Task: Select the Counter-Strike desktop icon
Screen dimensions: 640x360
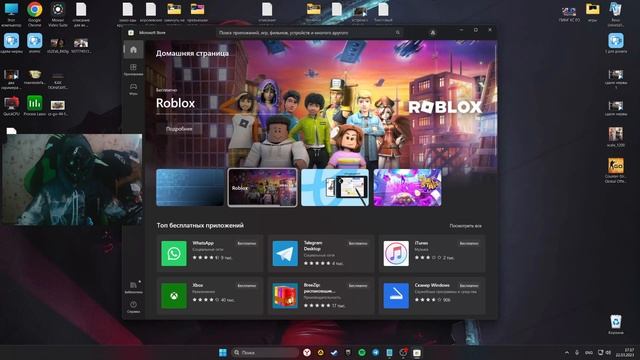Action: [616, 171]
